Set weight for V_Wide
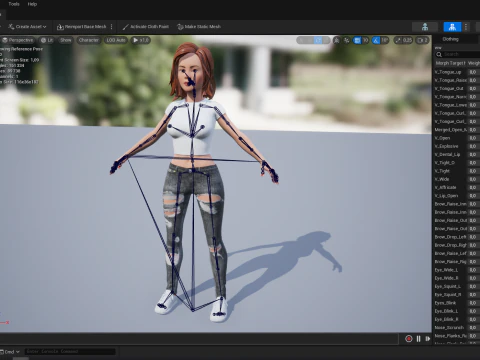480x360 pixels. tap(473, 179)
